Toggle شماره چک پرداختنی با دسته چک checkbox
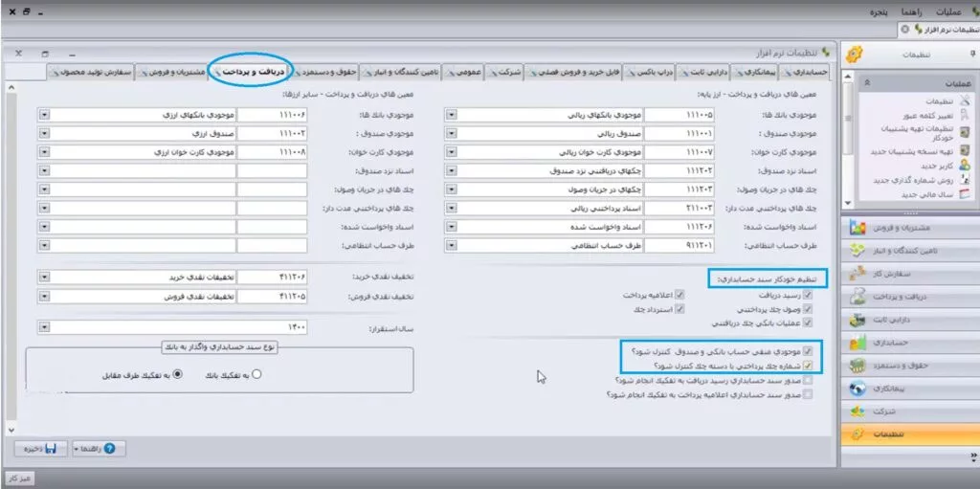This screenshot has height=489, width=980. tap(808, 366)
